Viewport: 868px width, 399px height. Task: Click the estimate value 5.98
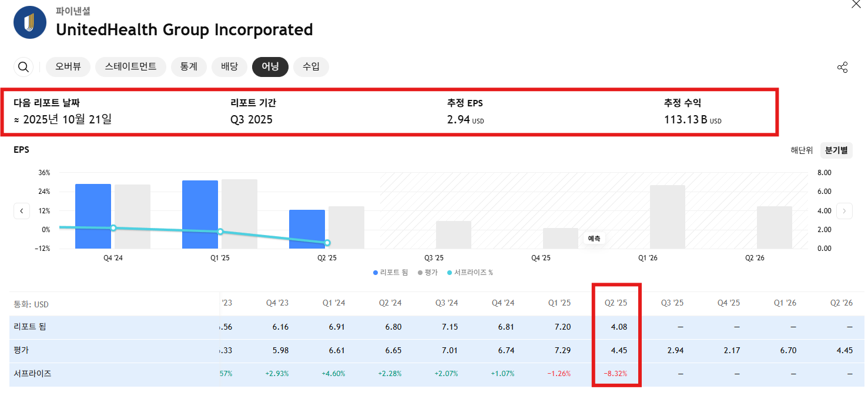[280, 350]
